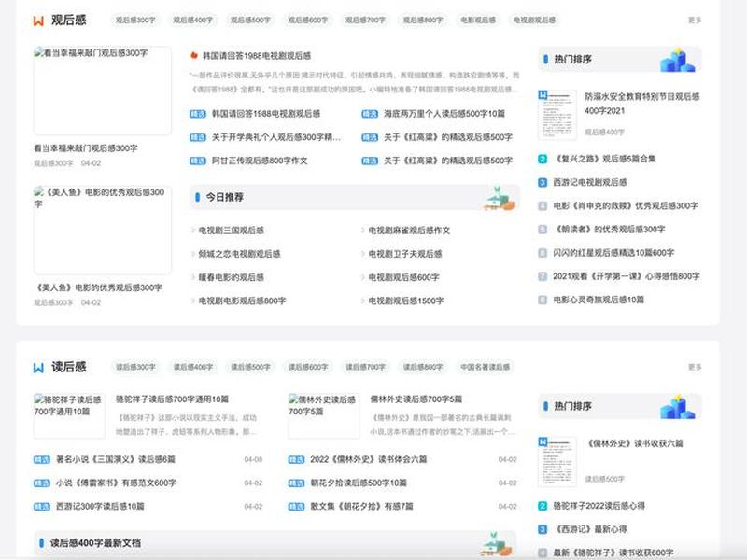Open 著名小说《三国演义》读后感6篇
The image size is (747, 560).
(116, 459)
